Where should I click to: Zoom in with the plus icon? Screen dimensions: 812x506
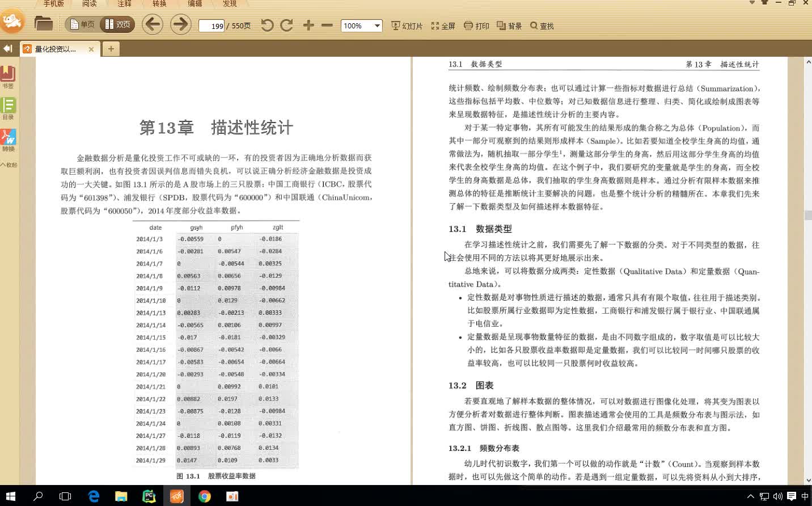coord(308,25)
